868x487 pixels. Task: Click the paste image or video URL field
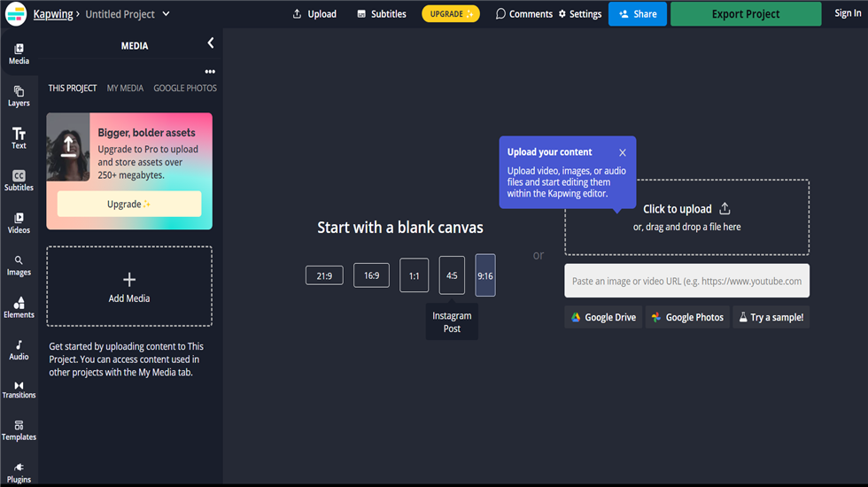687,281
